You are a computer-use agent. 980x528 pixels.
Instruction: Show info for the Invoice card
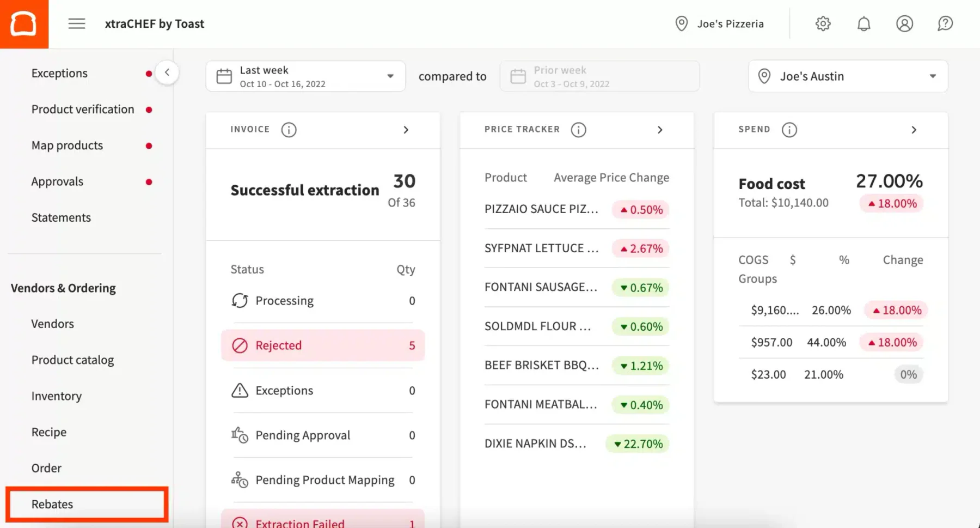[x=289, y=130]
